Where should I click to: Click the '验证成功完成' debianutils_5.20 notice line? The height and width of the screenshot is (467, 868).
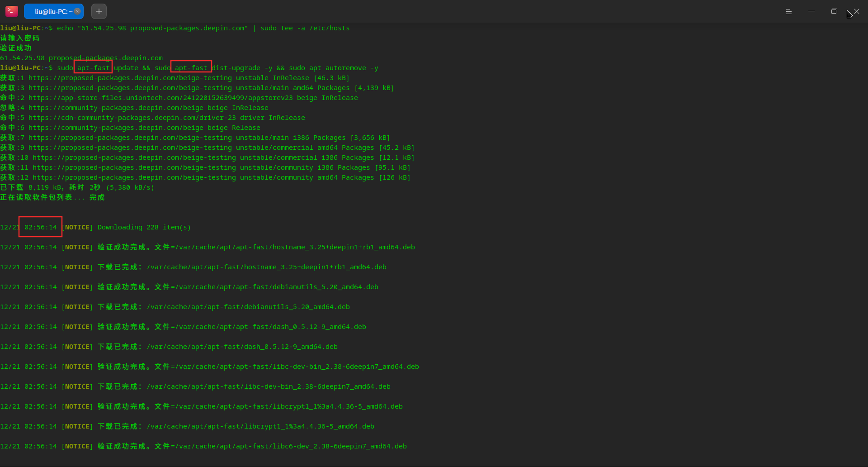(189, 287)
